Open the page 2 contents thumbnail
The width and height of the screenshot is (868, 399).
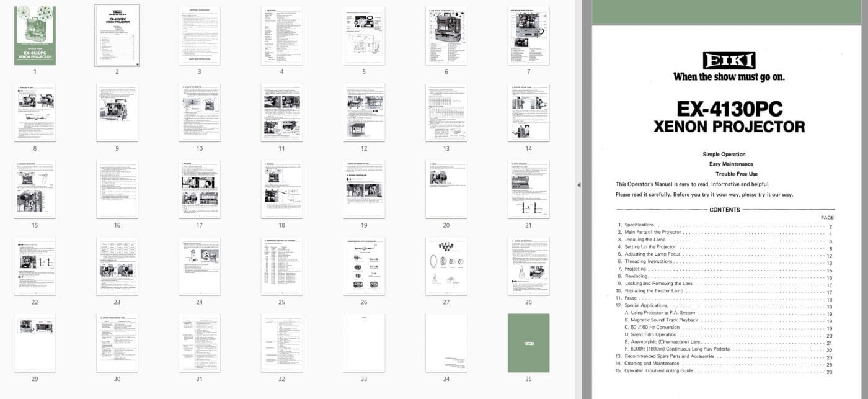click(x=117, y=35)
